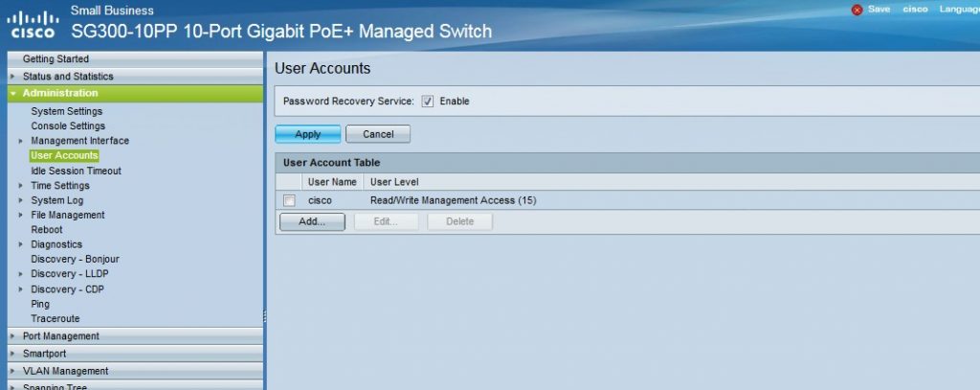Collapse the Administration section arrow

(12, 93)
